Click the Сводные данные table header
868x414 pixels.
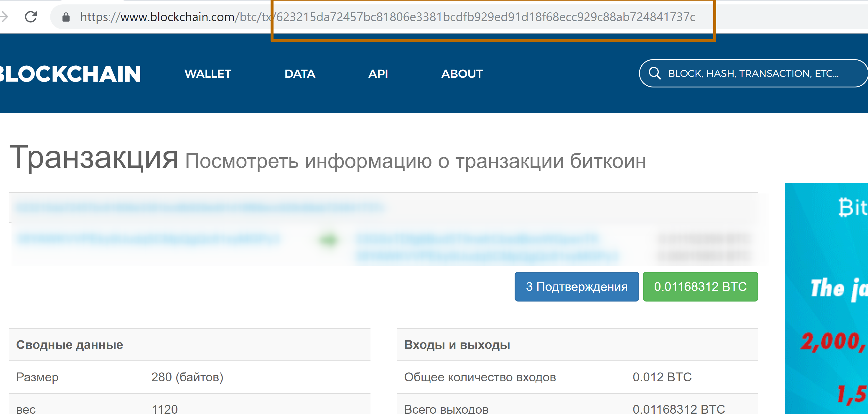(x=70, y=345)
